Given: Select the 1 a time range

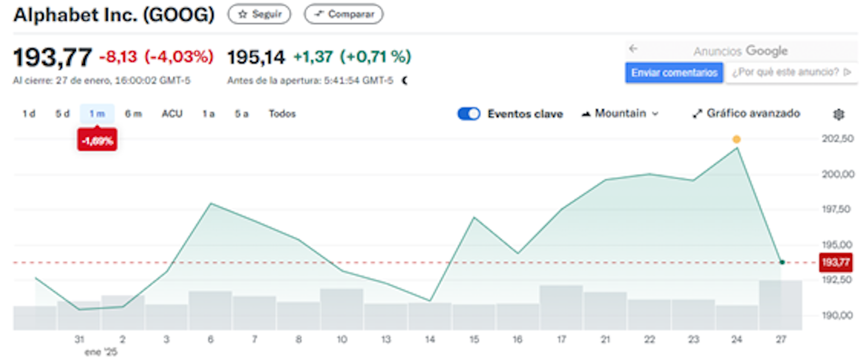Looking at the screenshot, I should point(208,114).
